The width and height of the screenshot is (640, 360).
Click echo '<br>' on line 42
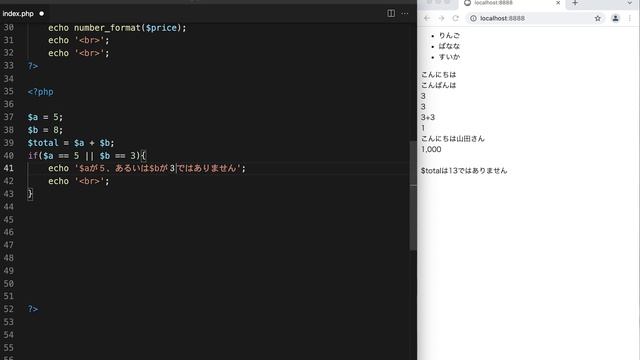79,181
